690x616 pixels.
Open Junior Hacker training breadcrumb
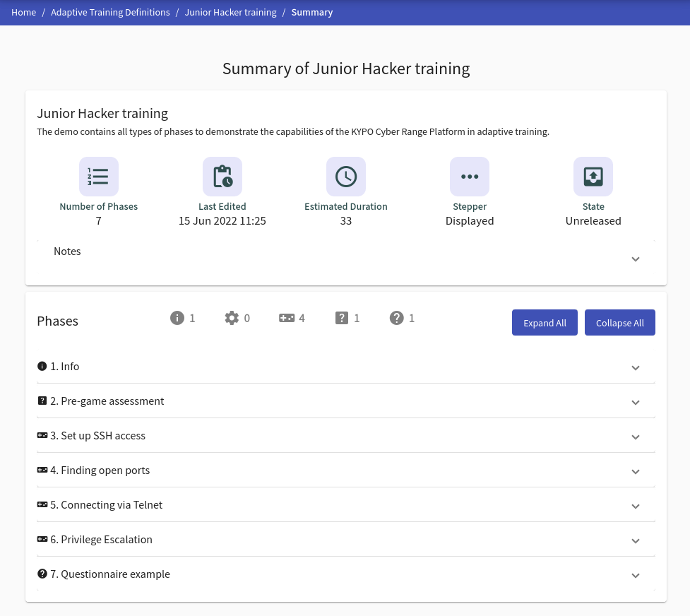coord(230,12)
